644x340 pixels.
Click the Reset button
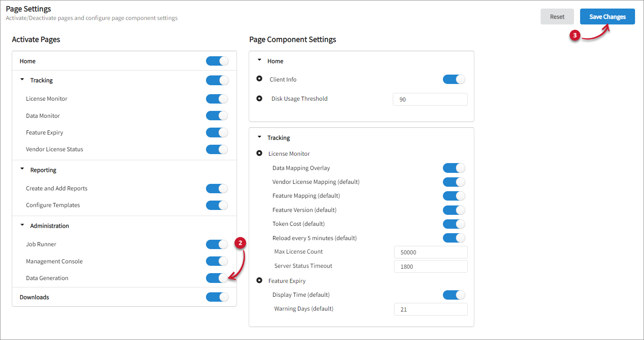tap(557, 17)
